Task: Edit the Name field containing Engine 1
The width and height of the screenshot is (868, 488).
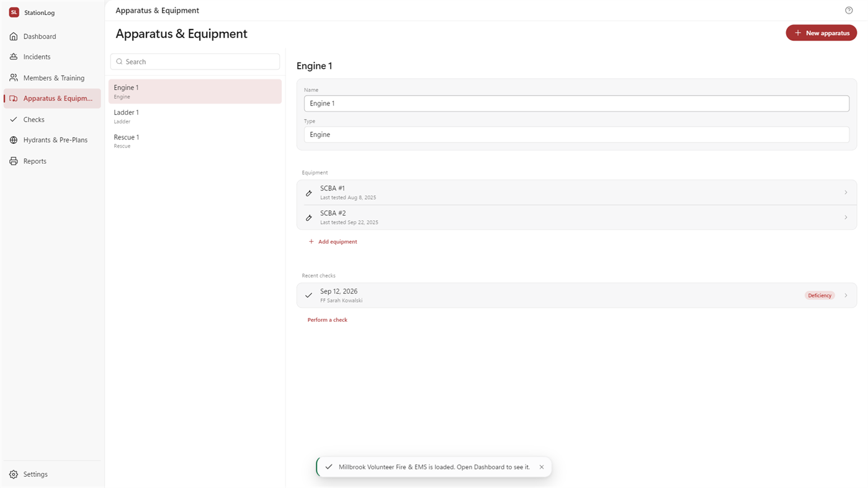Action: (x=576, y=104)
